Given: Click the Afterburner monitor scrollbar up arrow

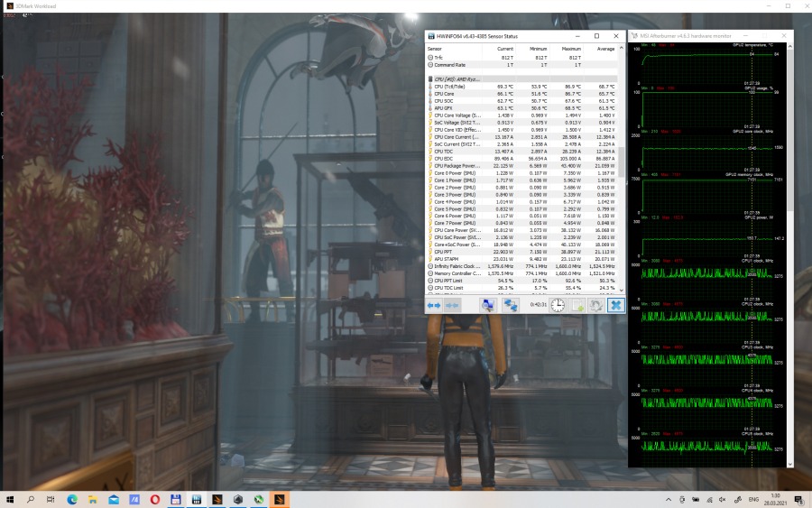Looking at the screenshot, I should 789,46.
